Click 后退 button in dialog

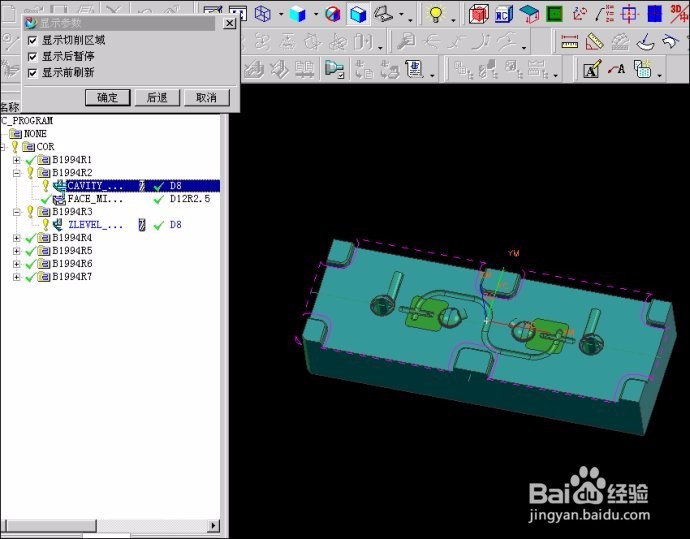(157, 97)
